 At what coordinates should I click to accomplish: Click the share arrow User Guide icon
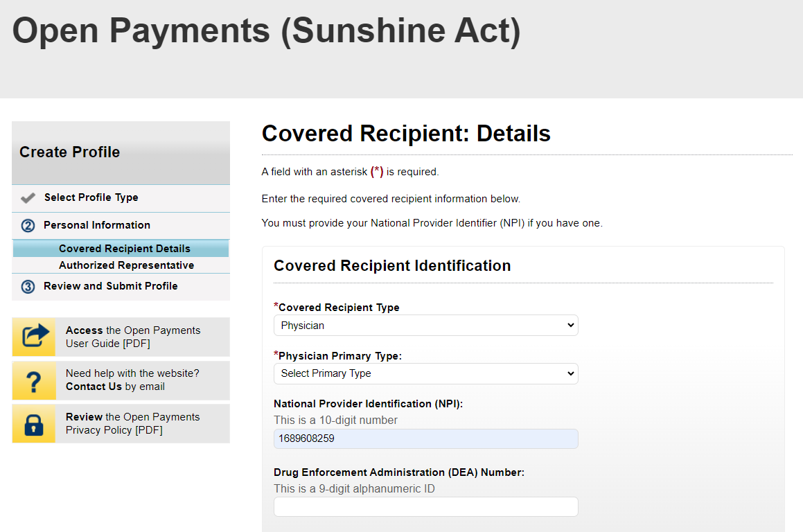(34, 337)
